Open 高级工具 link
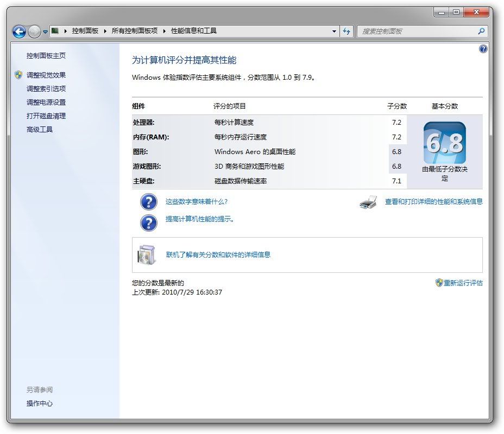Screen dimensions: 504x434 (40, 129)
